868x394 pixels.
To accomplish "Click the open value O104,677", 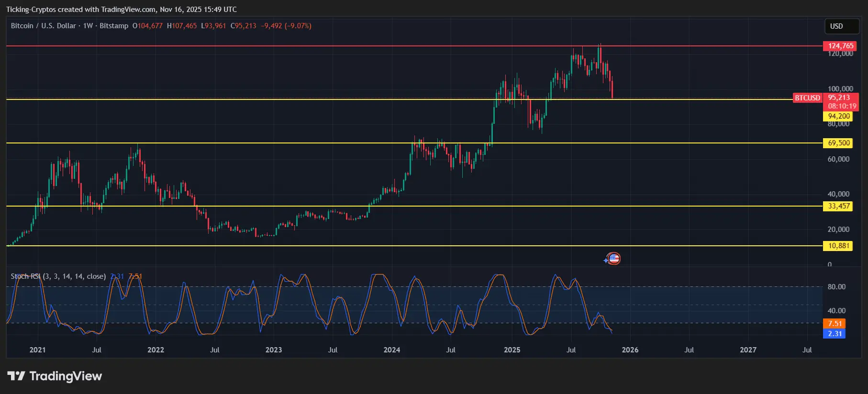I will tap(147, 26).
